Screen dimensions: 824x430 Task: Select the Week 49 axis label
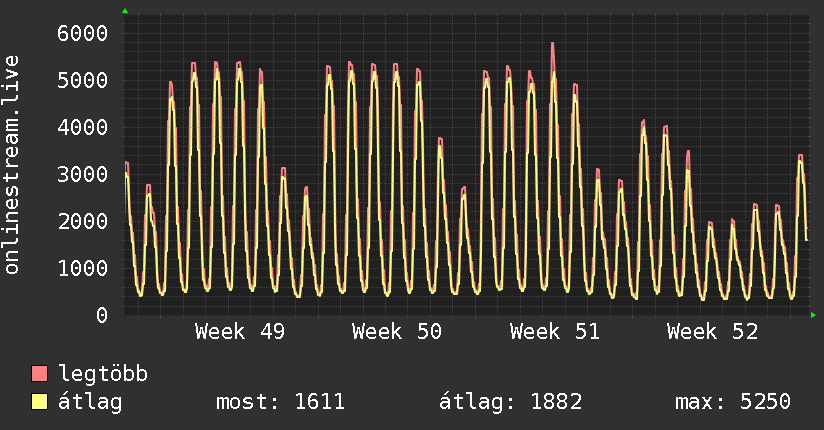[239, 332]
